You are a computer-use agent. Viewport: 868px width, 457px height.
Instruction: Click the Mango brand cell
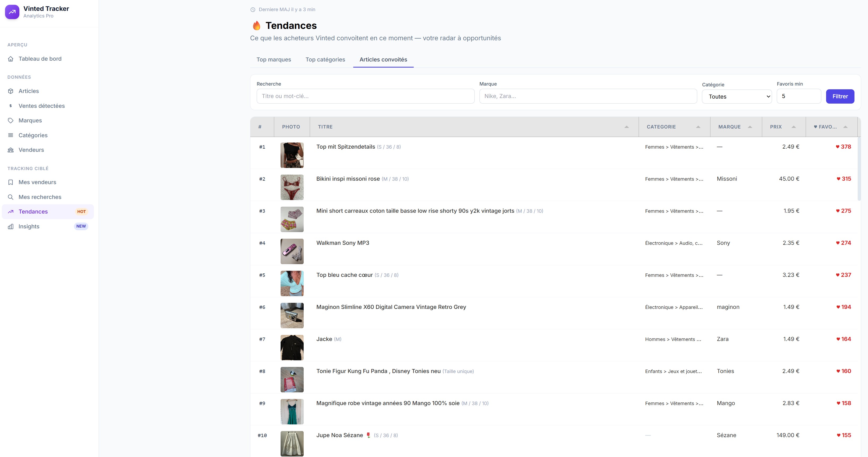pyautogui.click(x=726, y=403)
